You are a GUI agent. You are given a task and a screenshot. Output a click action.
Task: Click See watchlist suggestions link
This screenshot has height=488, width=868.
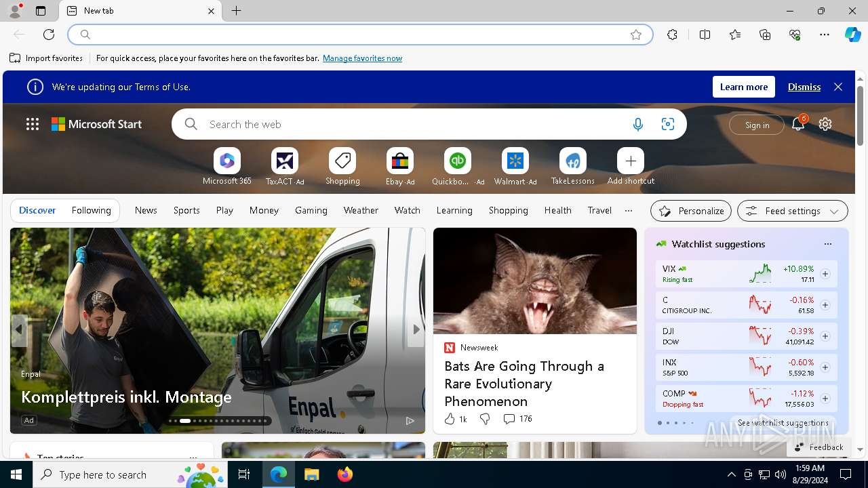[783, 422]
